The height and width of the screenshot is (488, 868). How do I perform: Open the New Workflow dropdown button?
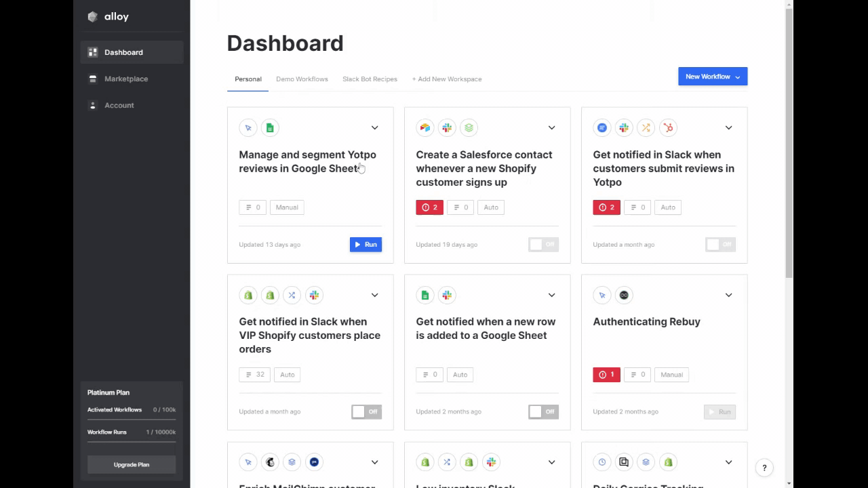(713, 77)
